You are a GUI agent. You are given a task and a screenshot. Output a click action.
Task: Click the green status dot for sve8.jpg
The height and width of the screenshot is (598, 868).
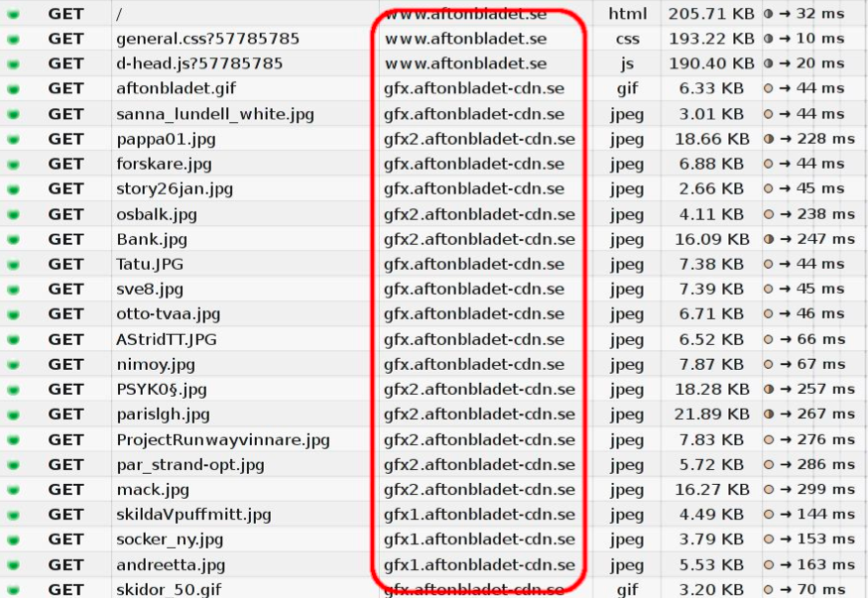click(13, 290)
